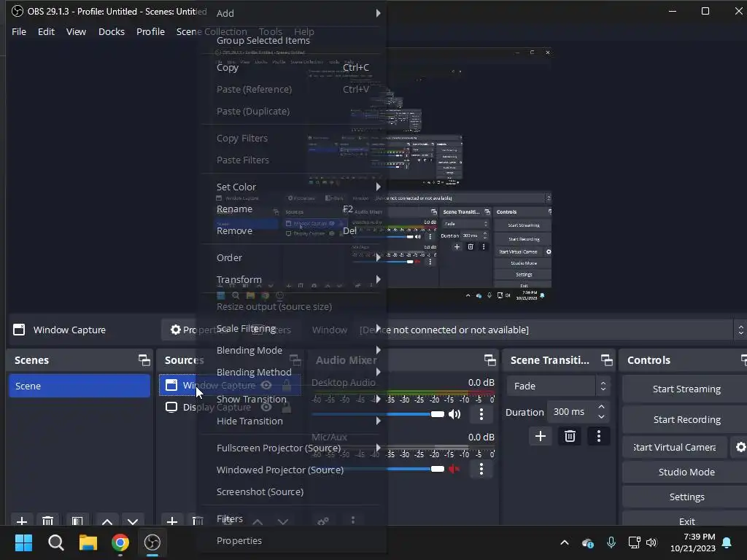
Task: Open scene filters icon in the Scenes toolbar
Action: point(77,521)
